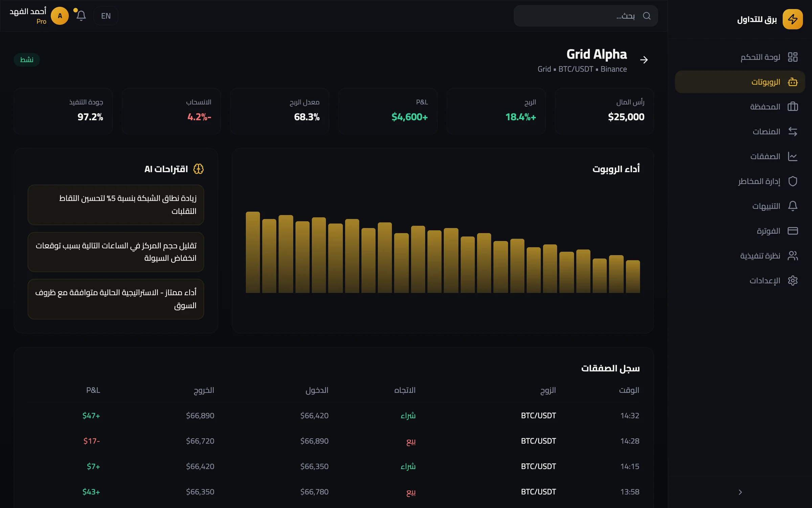812x508 pixels.
Task: Select لوحة التحكم menu item
Action: tap(740, 57)
